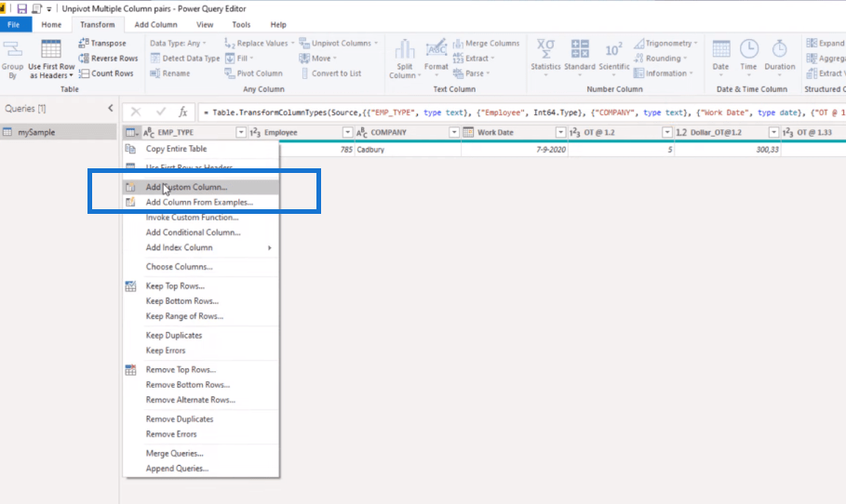
Task: Choose Merge Queries menu item
Action: 201,454
